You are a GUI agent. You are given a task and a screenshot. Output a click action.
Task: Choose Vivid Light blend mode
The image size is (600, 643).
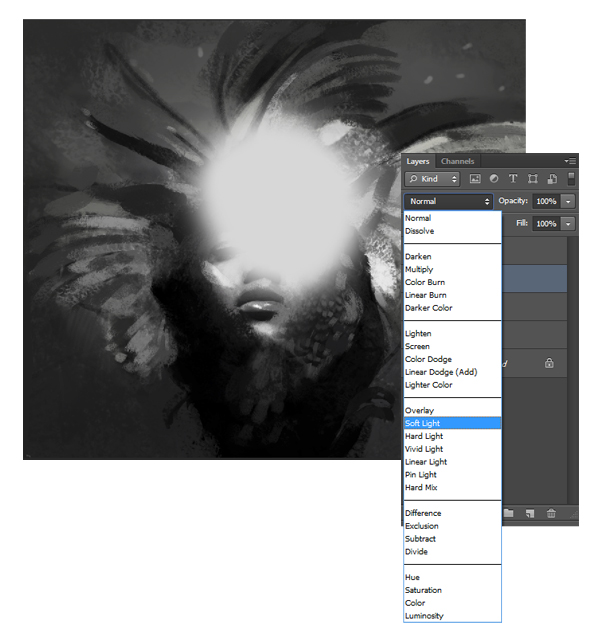[x=452, y=449]
